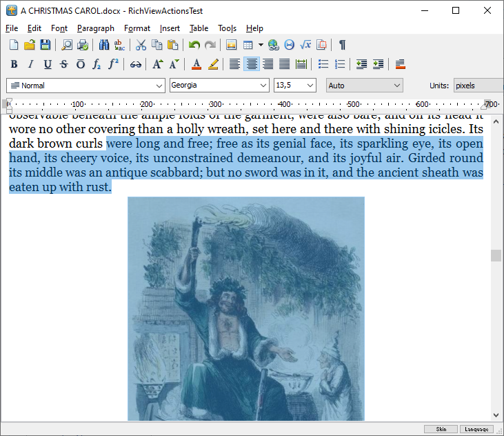Open the Find binoculars tool
The image size is (504, 436).
(104, 45)
